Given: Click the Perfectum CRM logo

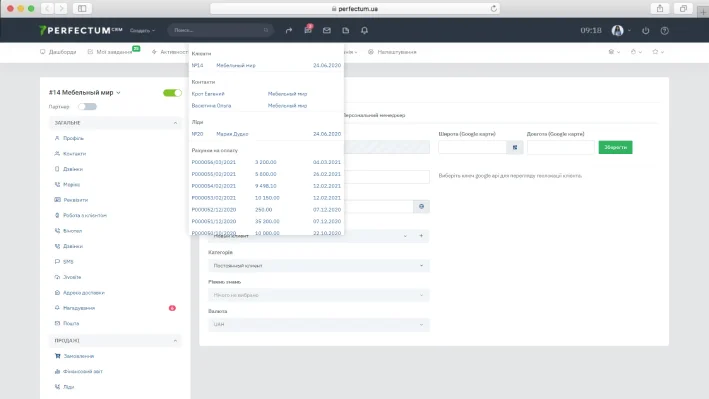Looking at the screenshot, I should (x=80, y=30).
